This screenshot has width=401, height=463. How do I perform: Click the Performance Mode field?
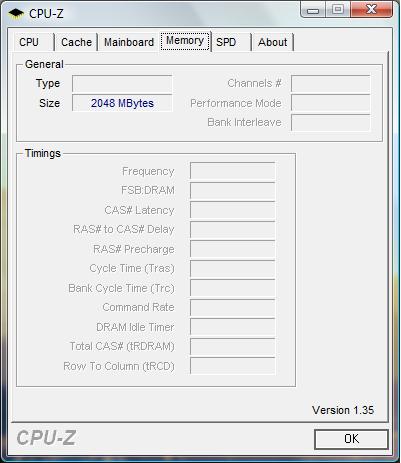point(330,103)
